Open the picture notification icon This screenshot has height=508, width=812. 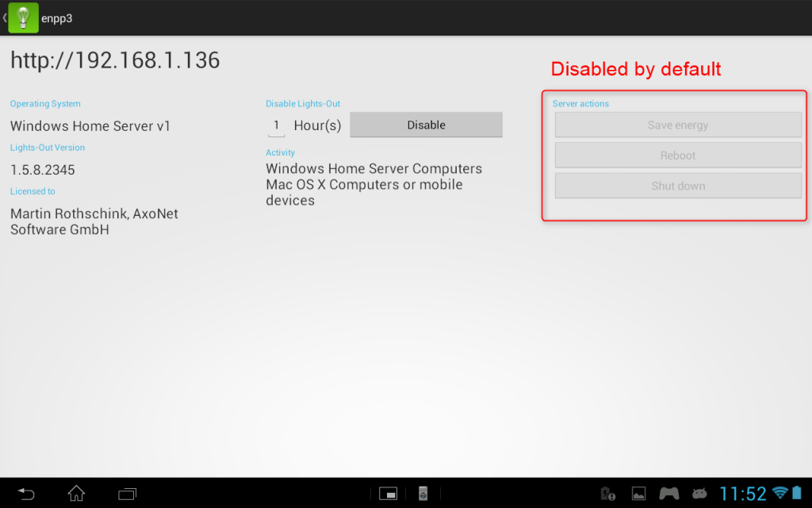point(638,494)
